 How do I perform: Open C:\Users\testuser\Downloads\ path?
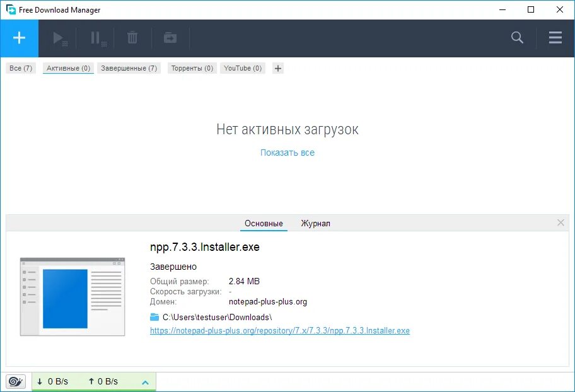pyautogui.click(x=217, y=317)
